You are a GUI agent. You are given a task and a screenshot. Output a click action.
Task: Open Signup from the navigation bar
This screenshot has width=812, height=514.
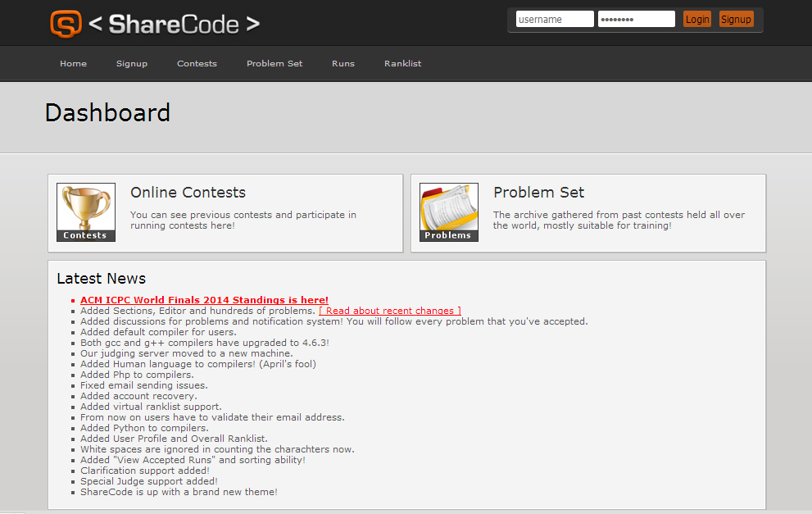point(132,64)
